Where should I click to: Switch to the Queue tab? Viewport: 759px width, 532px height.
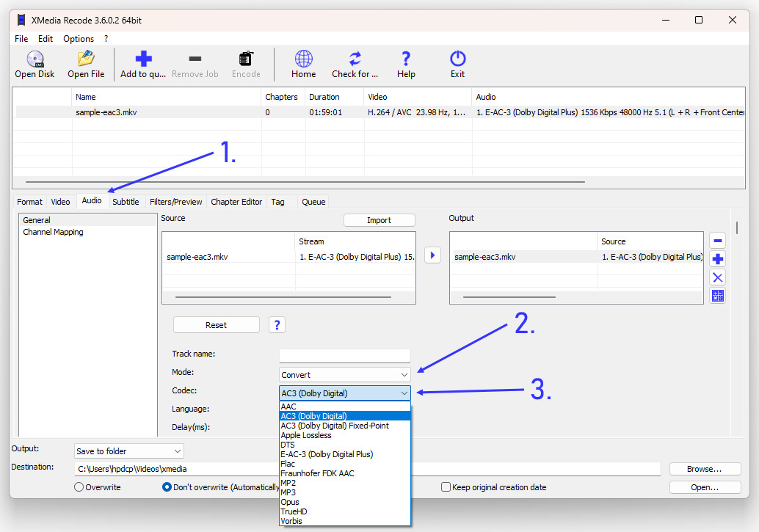pyautogui.click(x=313, y=202)
